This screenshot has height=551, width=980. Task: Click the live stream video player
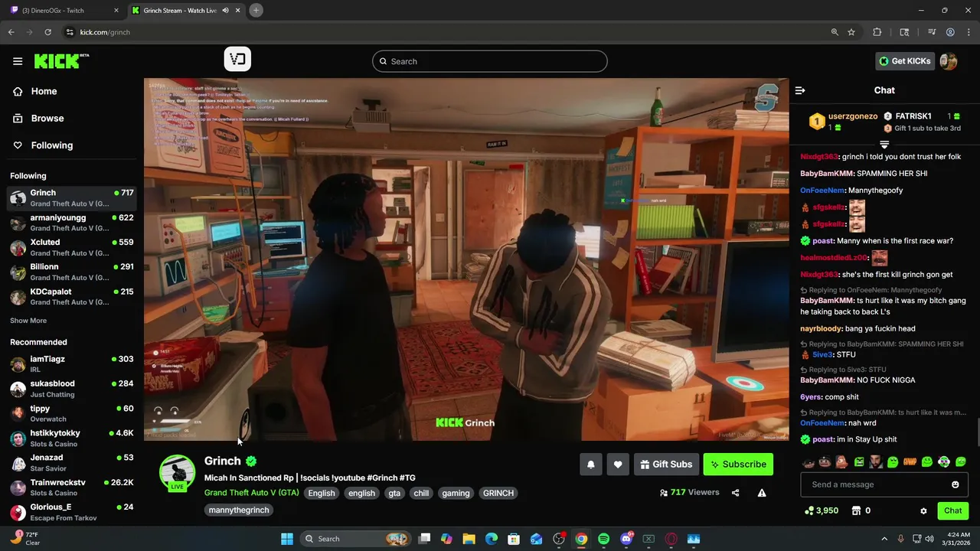[466, 259]
